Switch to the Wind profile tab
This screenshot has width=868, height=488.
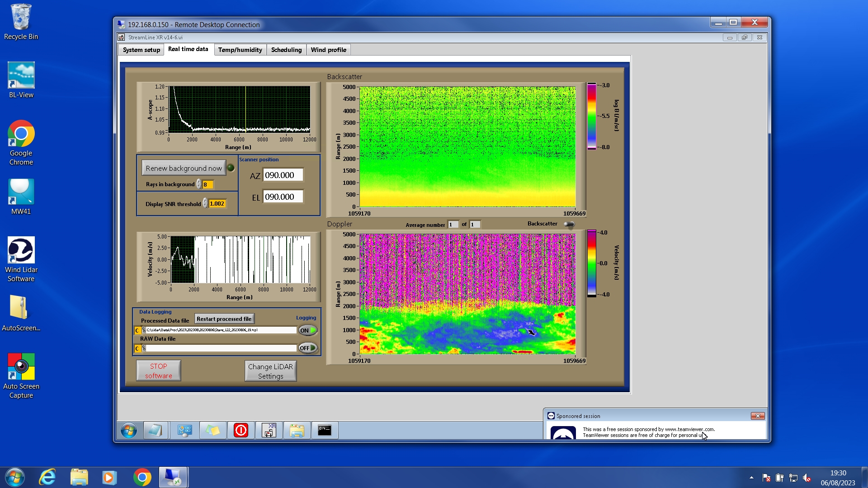[328, 50]
